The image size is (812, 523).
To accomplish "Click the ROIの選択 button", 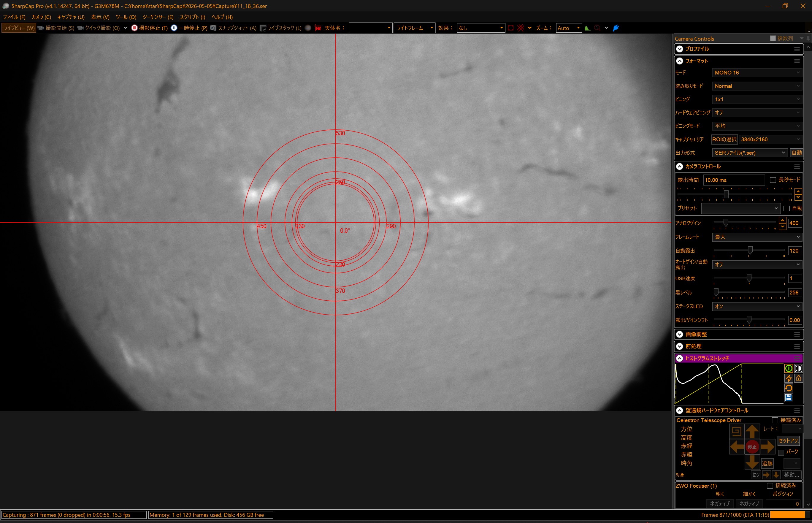I will tap(724, 140).
